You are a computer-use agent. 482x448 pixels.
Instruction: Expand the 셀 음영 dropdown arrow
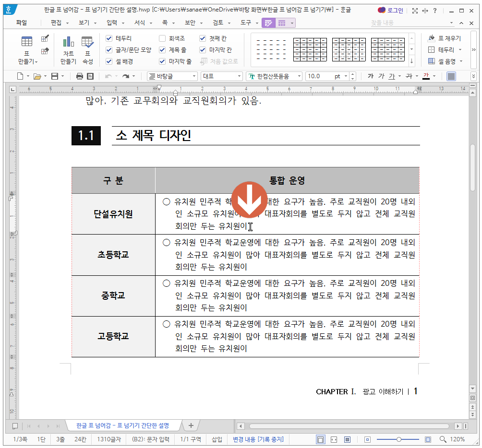(x=461, y=61)
